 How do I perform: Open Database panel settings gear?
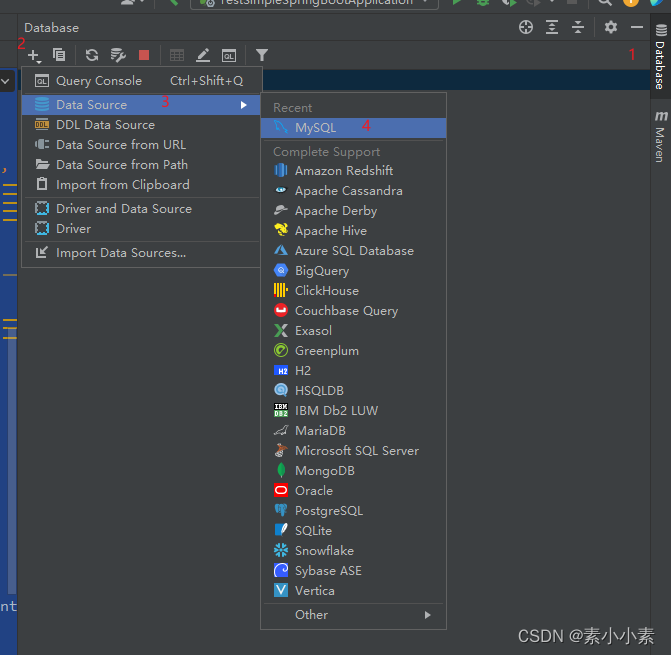pos(611,27)
